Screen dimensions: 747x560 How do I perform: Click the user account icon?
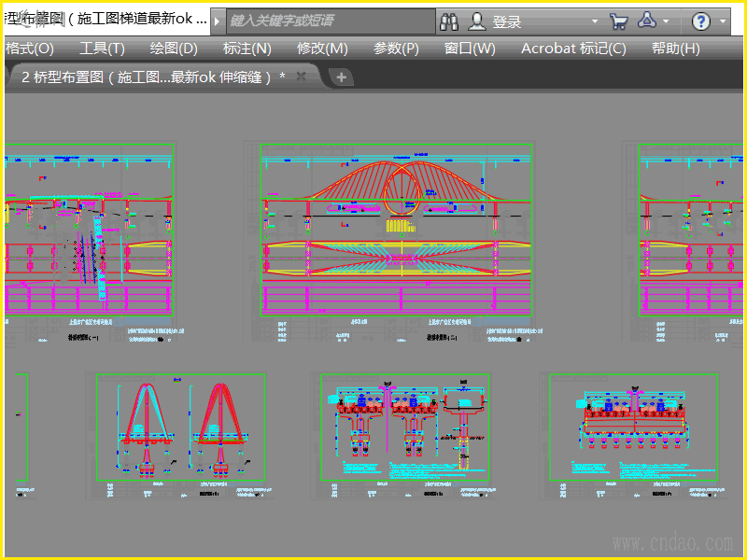477,21
